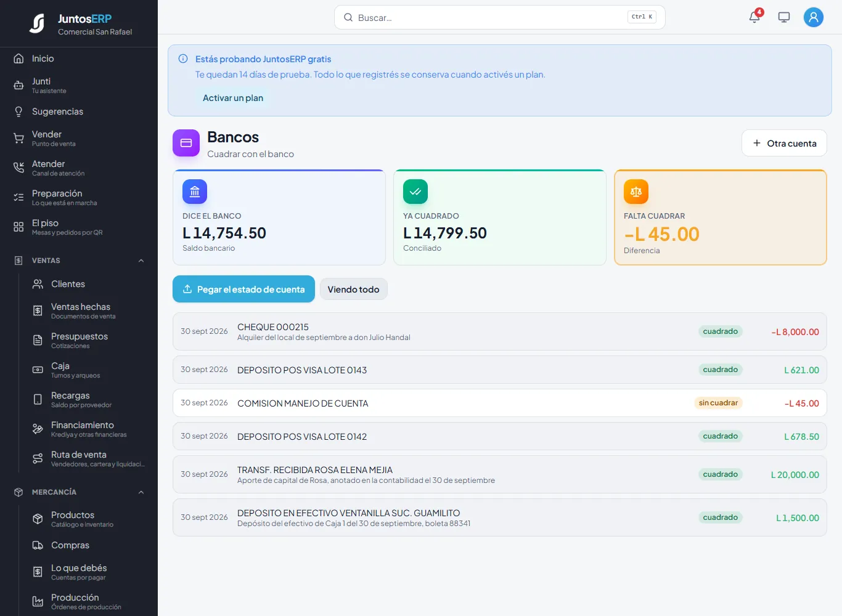Click the blue bank building icon
842x616 pixels.
(x=195, y=192)
